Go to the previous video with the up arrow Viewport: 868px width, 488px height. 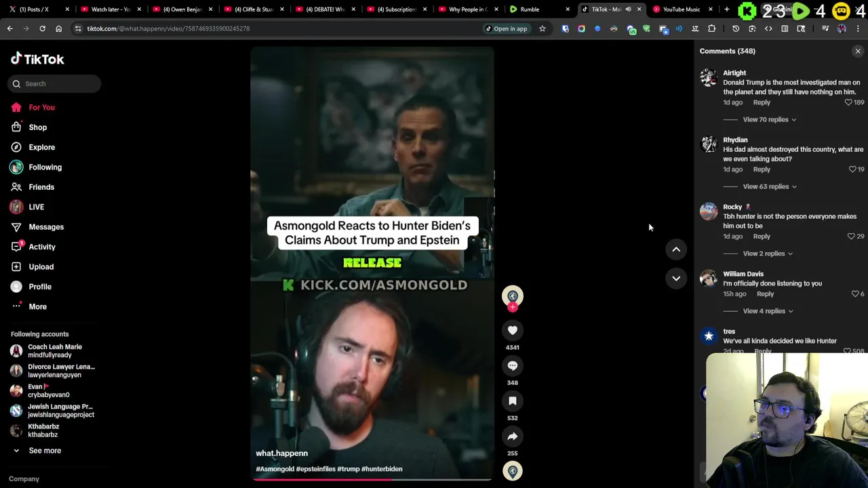coord(676,249)
